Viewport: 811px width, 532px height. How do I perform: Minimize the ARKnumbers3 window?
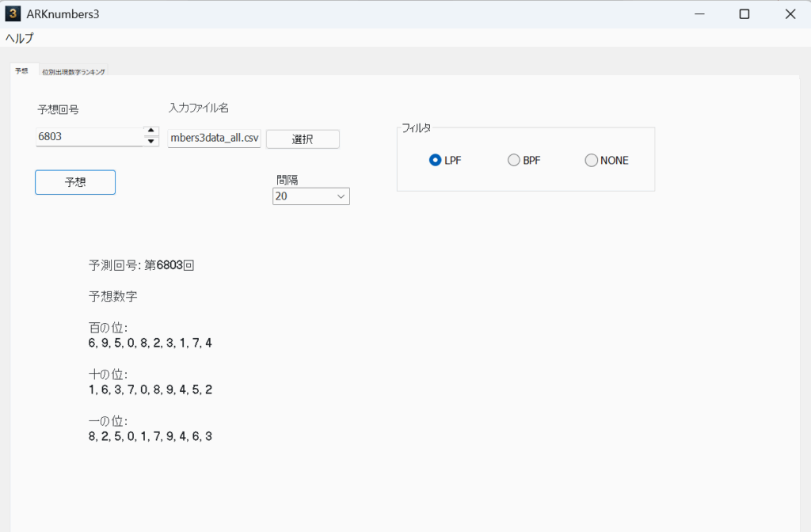(x=699, y=14)
